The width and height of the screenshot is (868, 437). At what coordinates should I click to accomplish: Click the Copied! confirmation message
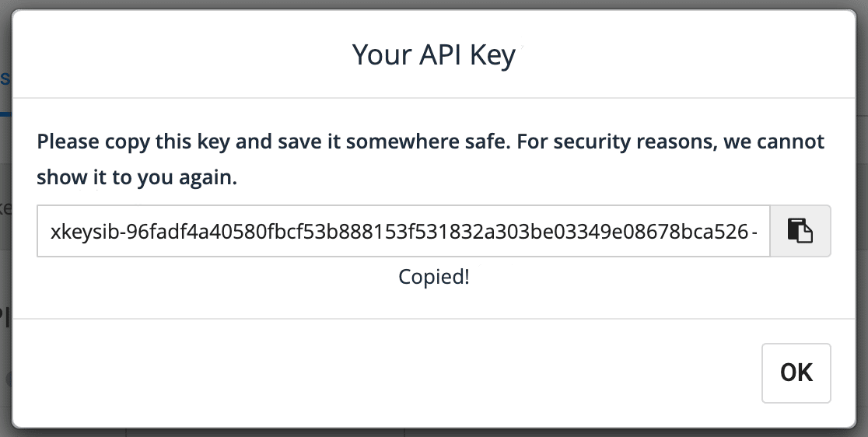click(x=434, y=277)
